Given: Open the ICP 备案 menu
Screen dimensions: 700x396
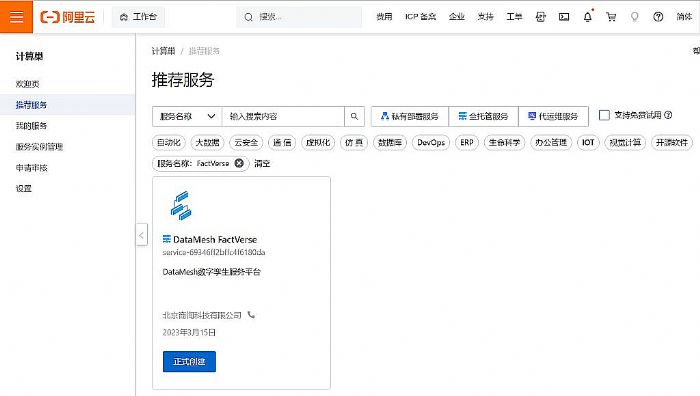Looking at the screenshot, I should pos(421,17).
